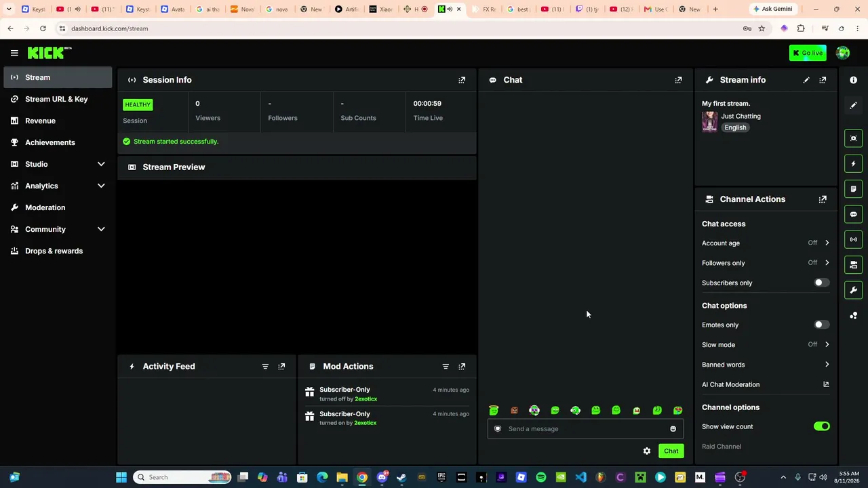Open the Banned words list

[766, 365]
